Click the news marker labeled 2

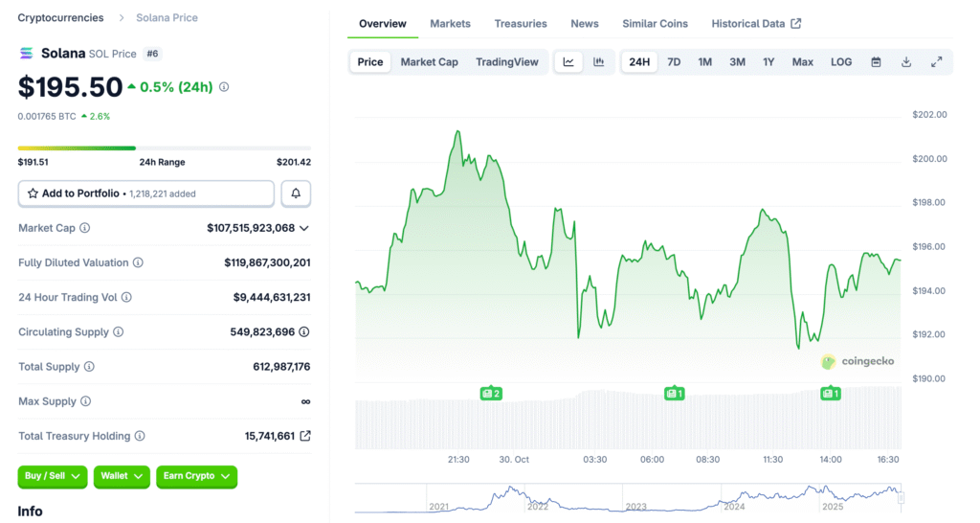(491, 393)
